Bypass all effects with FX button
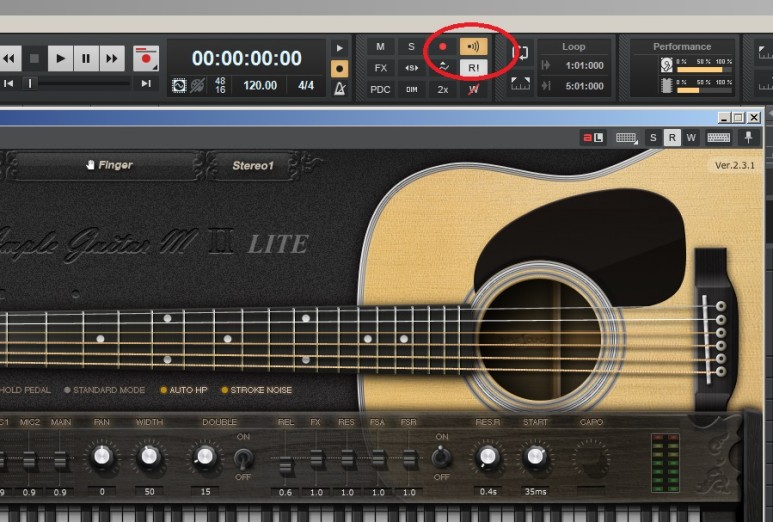 (380, 68)
